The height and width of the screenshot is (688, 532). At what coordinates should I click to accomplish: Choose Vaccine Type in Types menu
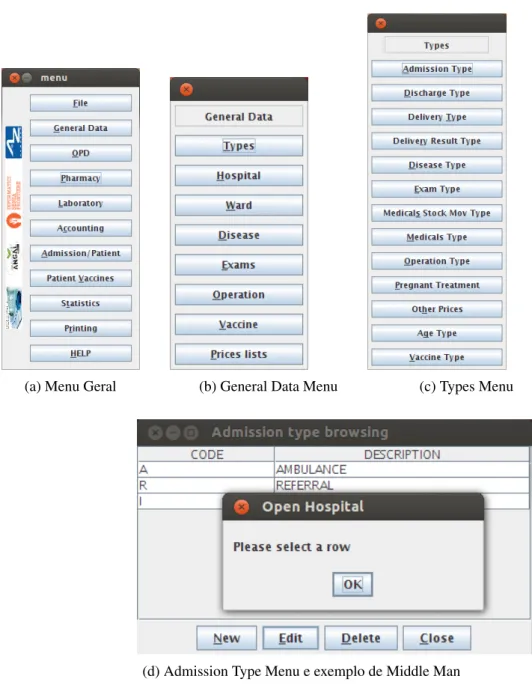point(437,357)
